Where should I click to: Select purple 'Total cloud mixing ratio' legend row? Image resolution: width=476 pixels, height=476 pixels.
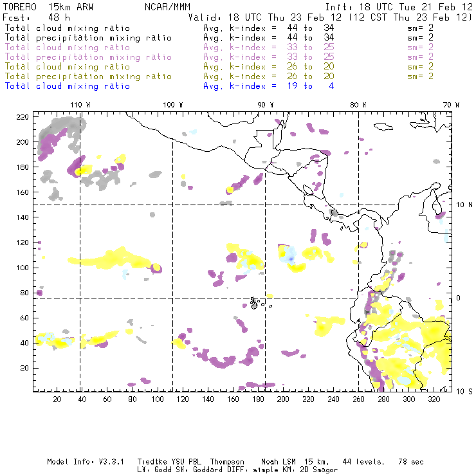tap(219, 48)
